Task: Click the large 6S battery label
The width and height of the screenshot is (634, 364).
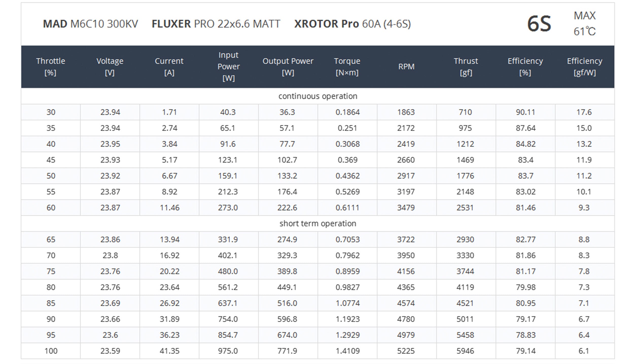Action: 539,24
